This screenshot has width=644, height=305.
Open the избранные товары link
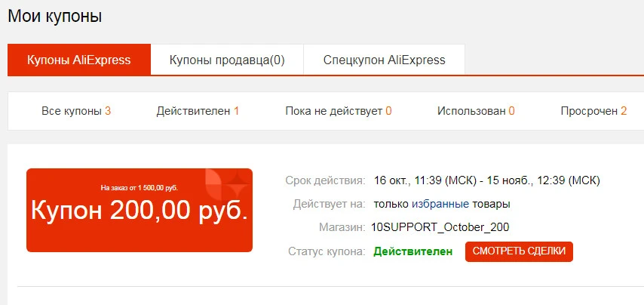[x=440, y=204]
